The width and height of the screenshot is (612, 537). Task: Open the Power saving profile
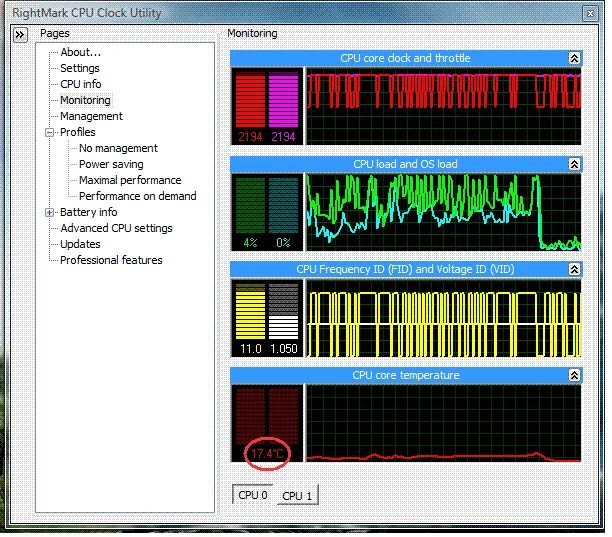(111, 164)
